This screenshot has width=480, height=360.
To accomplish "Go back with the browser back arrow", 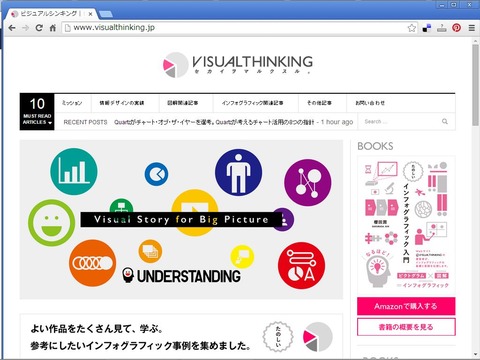I will click(x=12, y=28).
